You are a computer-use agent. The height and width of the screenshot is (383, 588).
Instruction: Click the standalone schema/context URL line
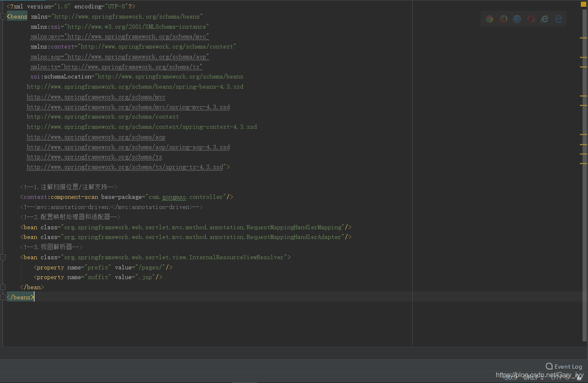(103, 117)
